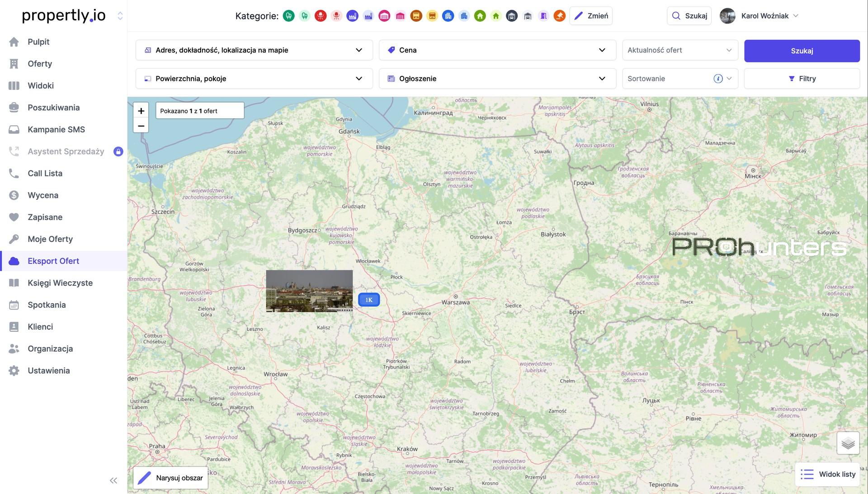Click the city photo thumbnail on map

tap(309, 291)
